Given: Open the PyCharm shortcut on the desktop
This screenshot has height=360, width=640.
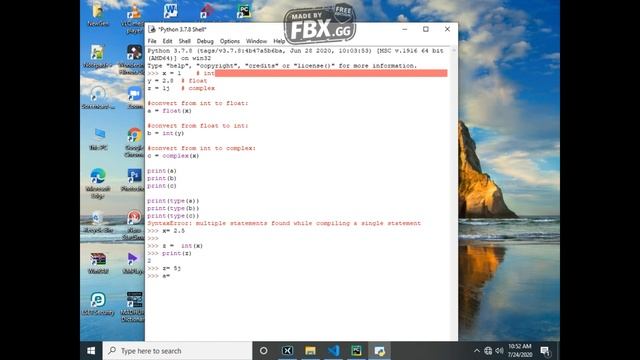Looking at the screenshot, I should [x=244, y=11].
